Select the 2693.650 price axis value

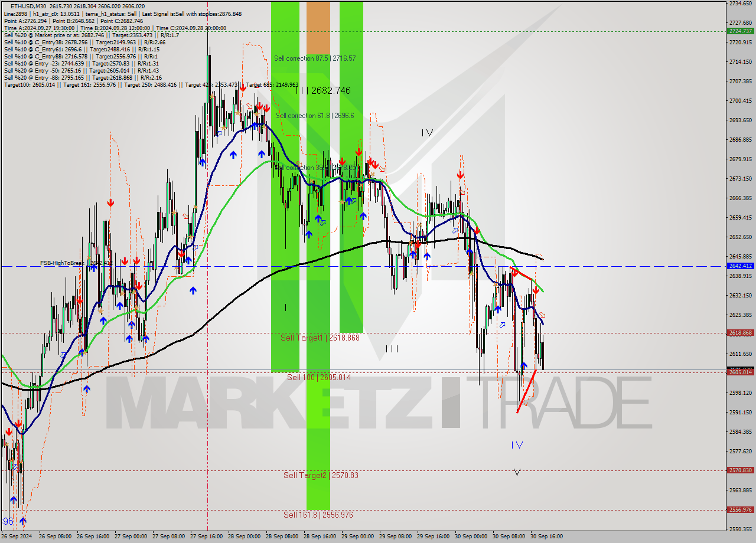point(740,120)
